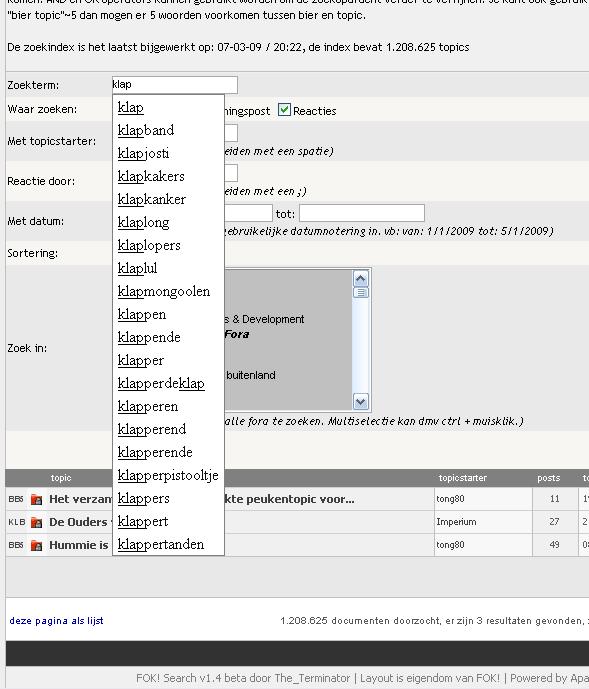The image size is (589, 689).
Task: Click folder icon in 'Het verzam' row
Action: [36, 499]
